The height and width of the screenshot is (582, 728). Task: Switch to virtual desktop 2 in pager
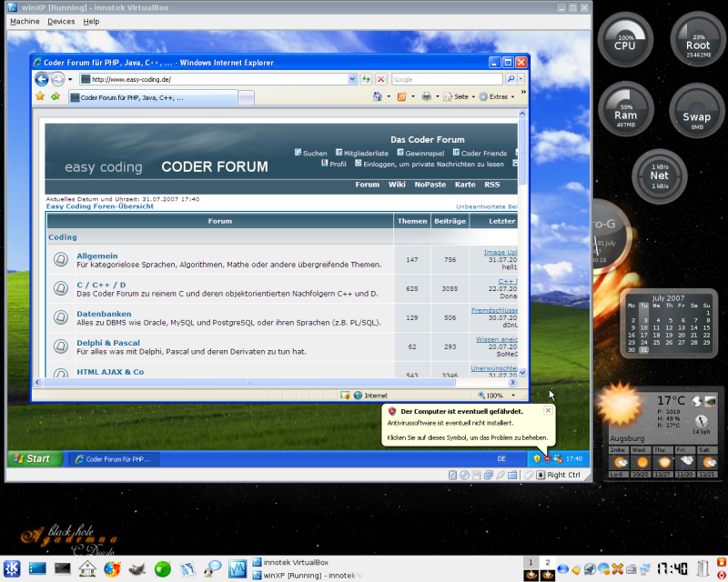pyautogui.click(x=548, y=564)
